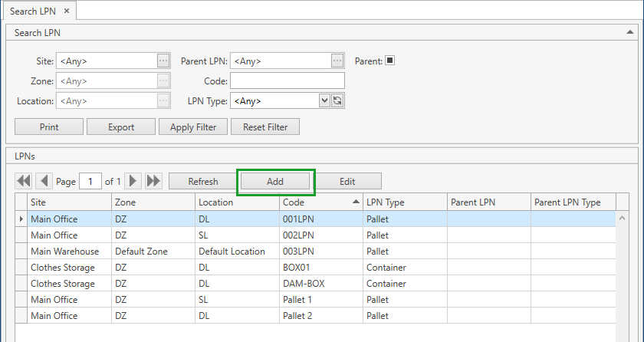Select the Search LPN tab
Screen dimensions: 644x342
pos(33,11)
